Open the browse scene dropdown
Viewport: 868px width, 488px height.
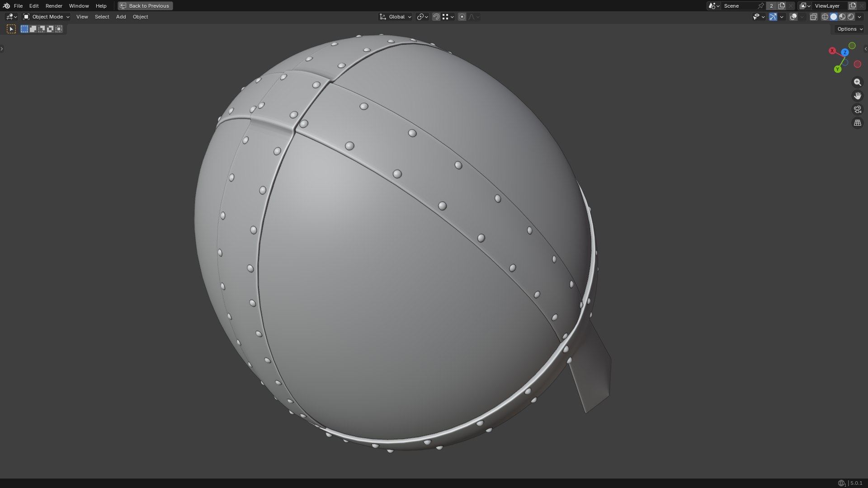714,6
